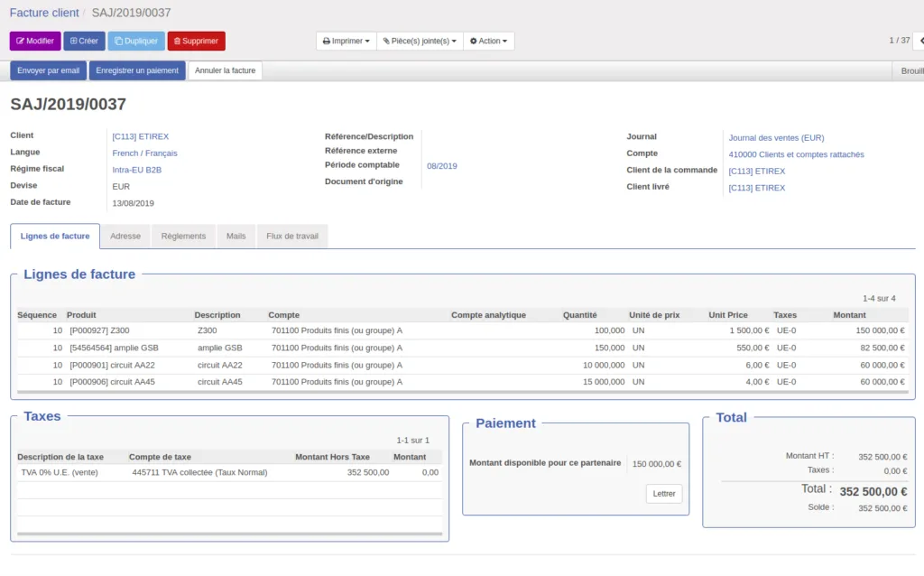Sort lines by Séquence column header

37,315
